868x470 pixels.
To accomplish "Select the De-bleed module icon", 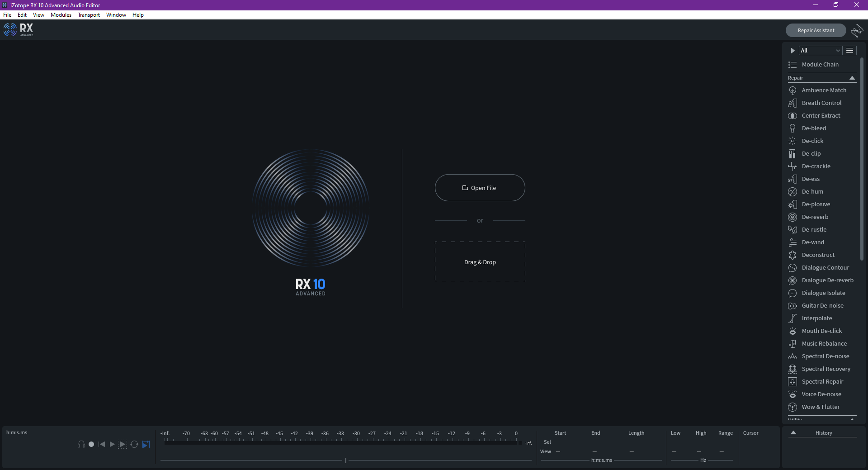I will tap(793, 128).
